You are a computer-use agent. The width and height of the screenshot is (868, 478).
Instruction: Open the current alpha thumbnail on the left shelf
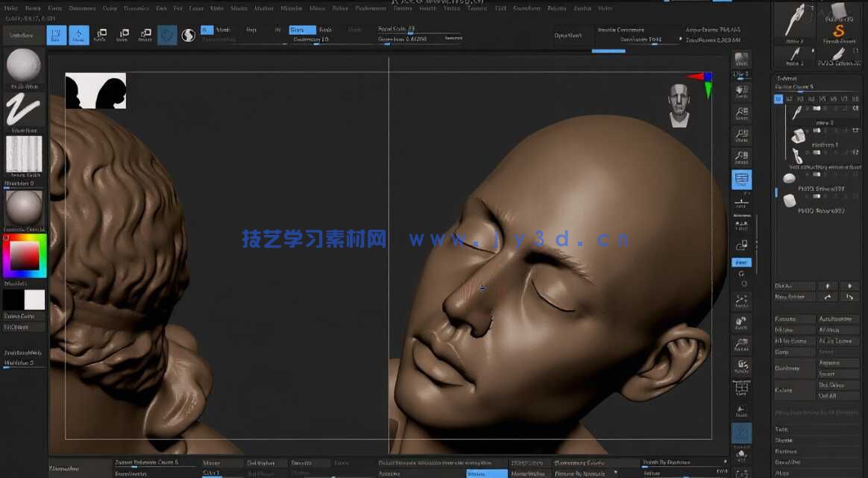(x=23, y=154)
